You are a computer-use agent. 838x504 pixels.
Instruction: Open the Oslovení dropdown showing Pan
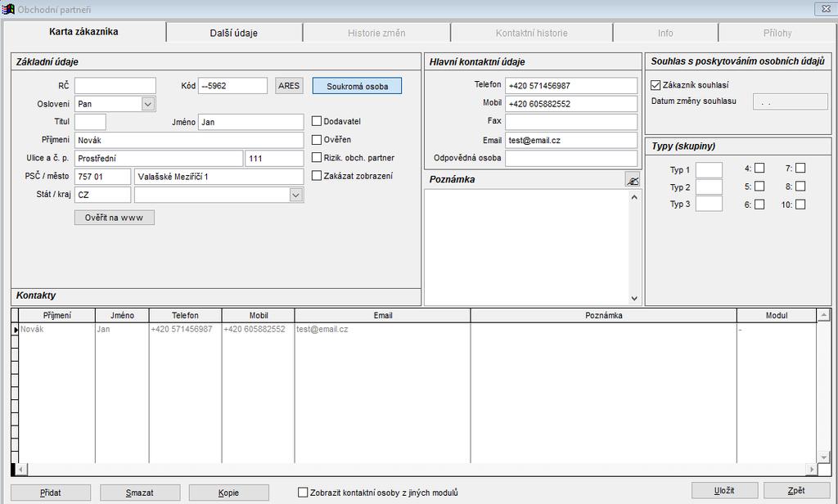pyautogui.click(x=148, y=104)
